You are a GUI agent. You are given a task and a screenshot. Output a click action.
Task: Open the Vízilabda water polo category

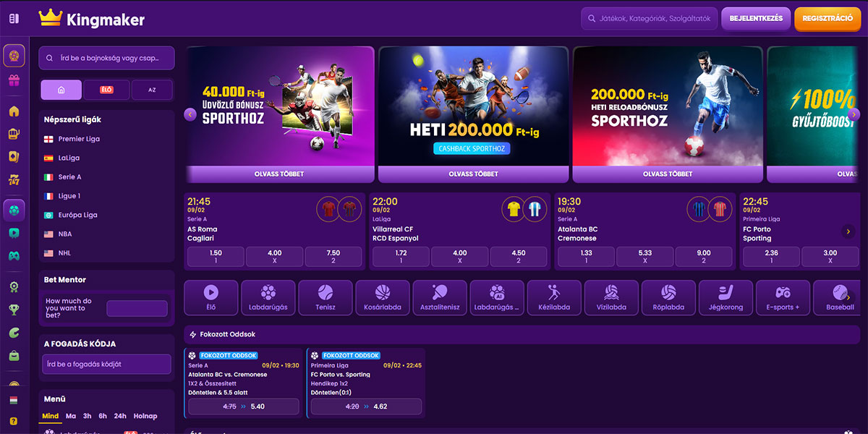tap(611, 297)
